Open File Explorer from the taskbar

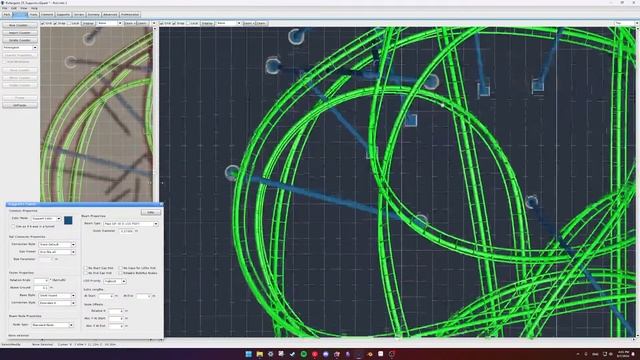click(259, 354)
